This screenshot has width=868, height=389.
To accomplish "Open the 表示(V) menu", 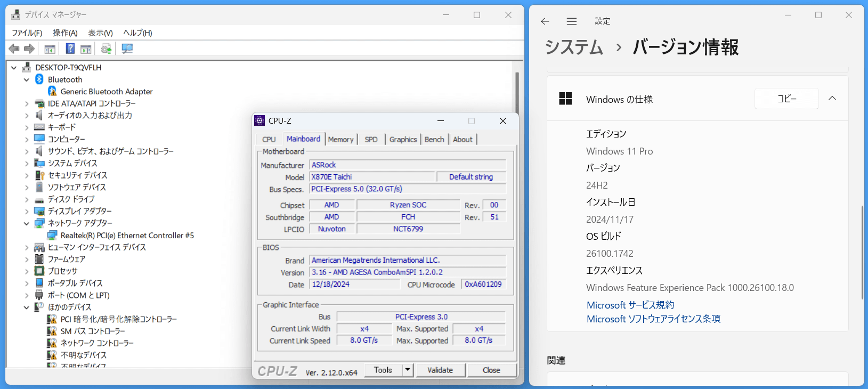I will (100, 33).
